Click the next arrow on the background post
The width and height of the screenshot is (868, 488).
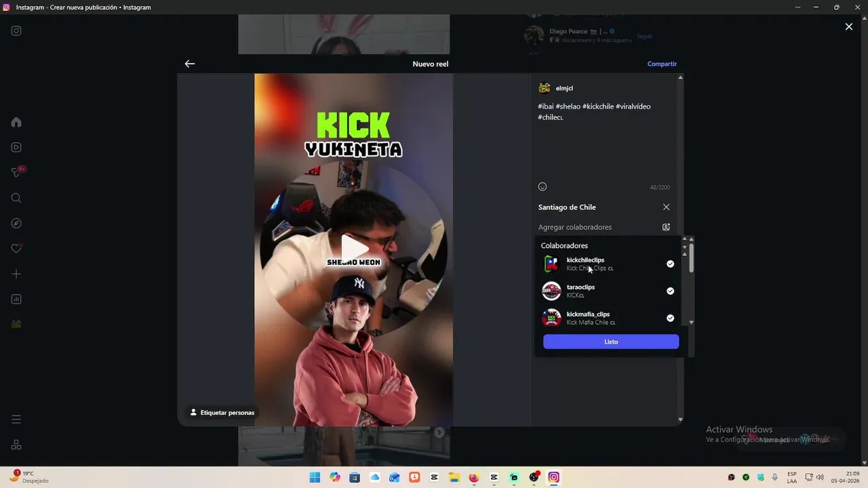439,432
